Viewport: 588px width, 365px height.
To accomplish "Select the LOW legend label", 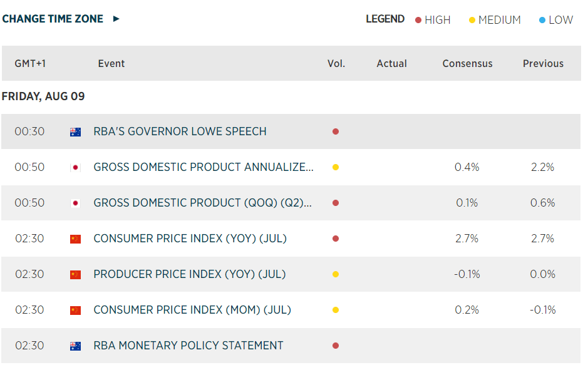I will [560, 20].
